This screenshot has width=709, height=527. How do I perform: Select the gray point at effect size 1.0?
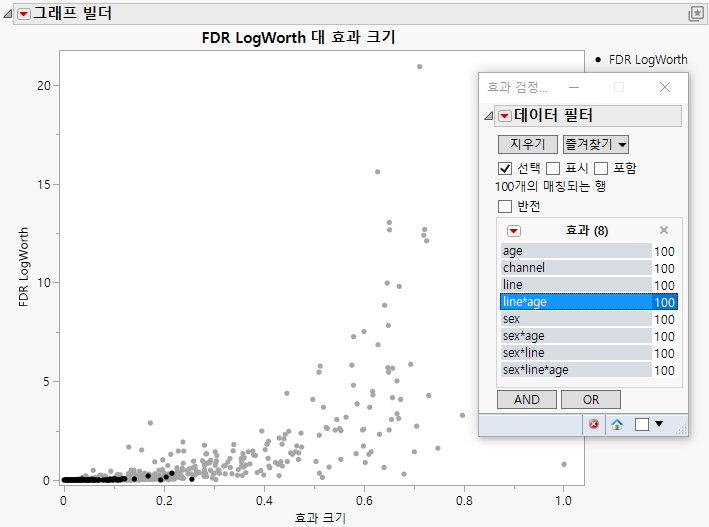coord(564,464)
